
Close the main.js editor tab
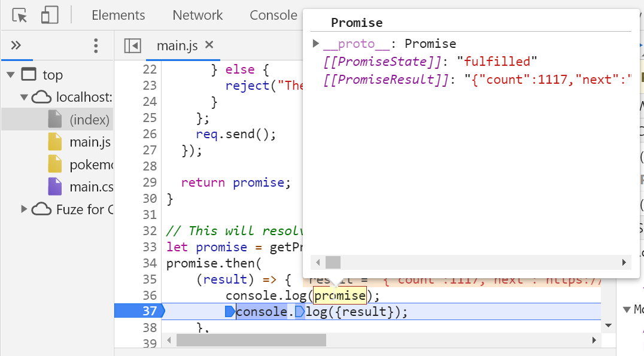point(209,44)
